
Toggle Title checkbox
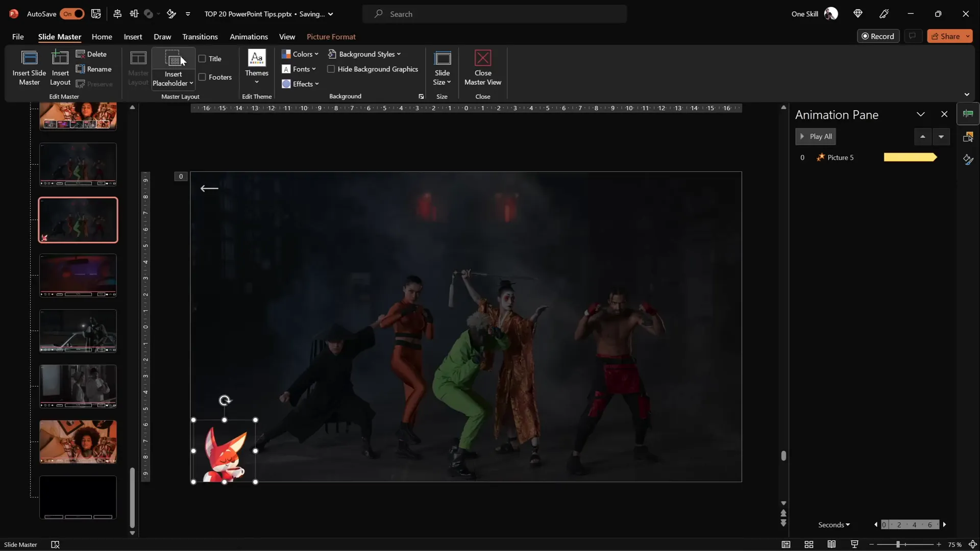[202, 59]
